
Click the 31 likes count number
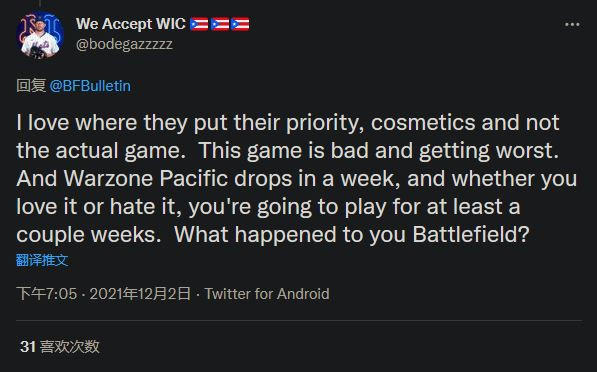coord(28,347)
